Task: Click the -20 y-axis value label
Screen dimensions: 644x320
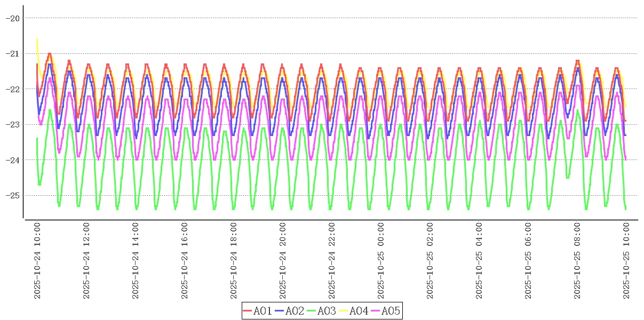Action: tap(12, 18)
